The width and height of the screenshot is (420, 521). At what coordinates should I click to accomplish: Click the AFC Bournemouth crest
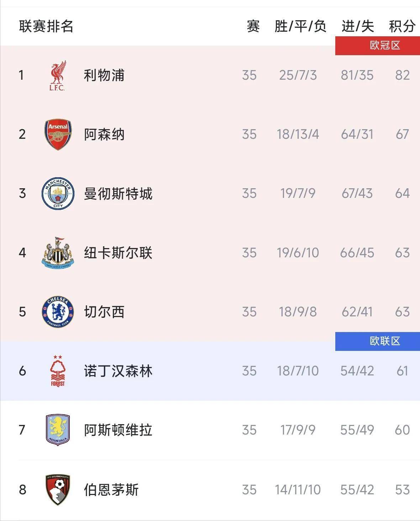pos(57,488)
